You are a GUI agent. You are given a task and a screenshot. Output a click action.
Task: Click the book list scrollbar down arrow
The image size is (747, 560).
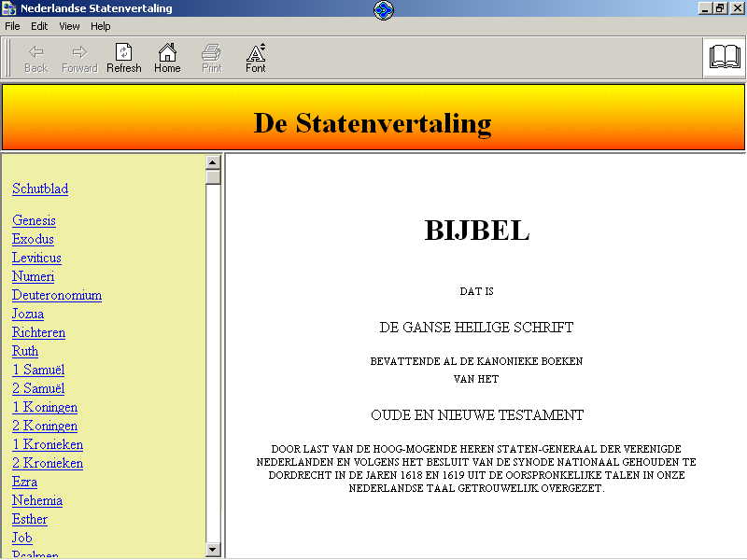[x=213, y=550]
